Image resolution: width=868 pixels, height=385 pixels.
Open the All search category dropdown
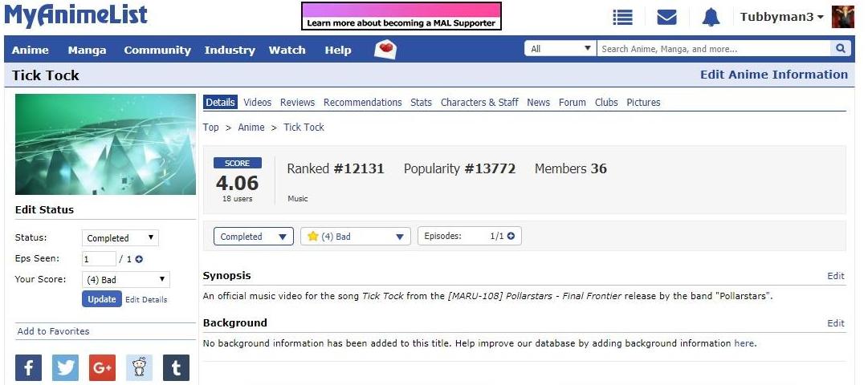coord(560,49)
